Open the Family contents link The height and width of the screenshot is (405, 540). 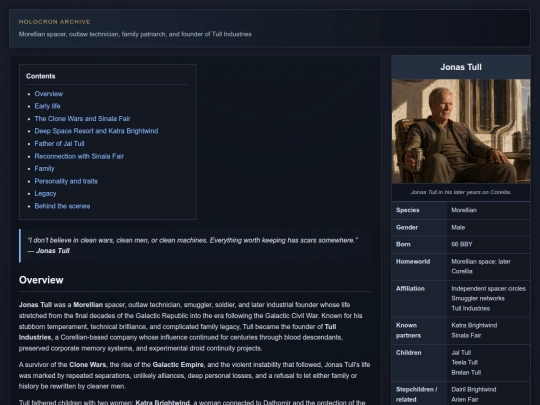(x=44, y=169)
